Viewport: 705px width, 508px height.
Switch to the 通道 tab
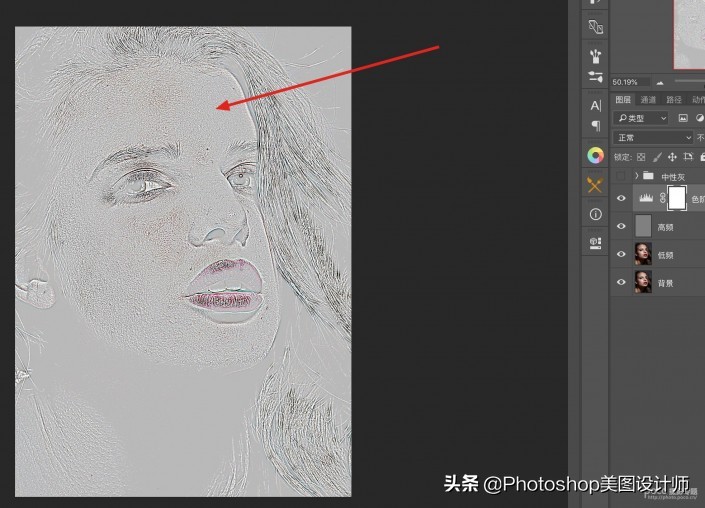tap(648, 100)
